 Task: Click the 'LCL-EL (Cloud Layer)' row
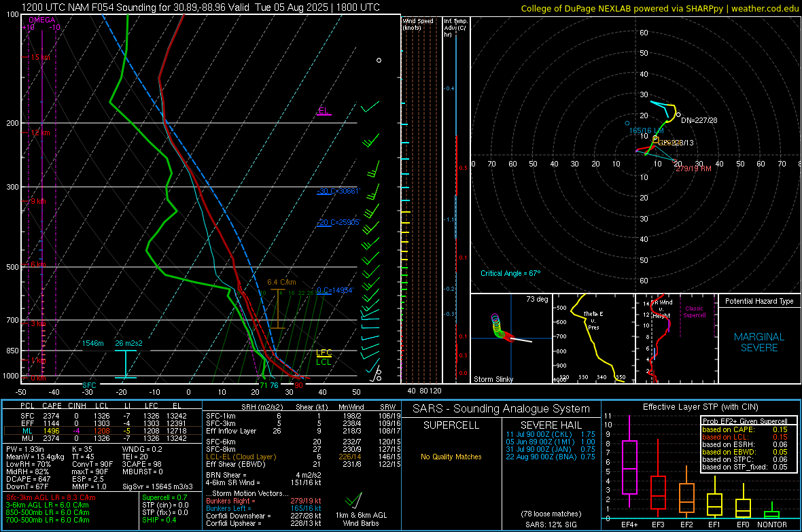click(303, 457)
